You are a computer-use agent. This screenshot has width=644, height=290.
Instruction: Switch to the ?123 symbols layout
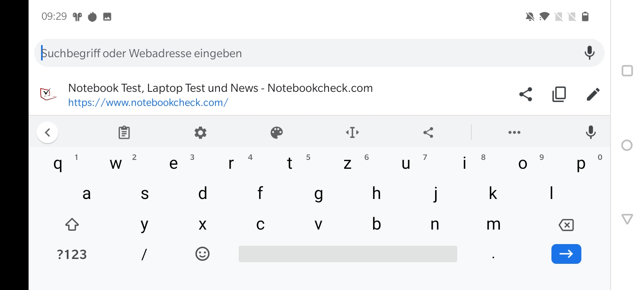point(72,255)
